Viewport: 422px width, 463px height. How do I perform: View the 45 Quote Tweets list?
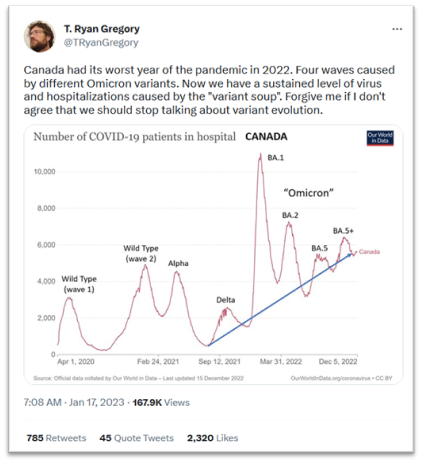tap(137, 438)
